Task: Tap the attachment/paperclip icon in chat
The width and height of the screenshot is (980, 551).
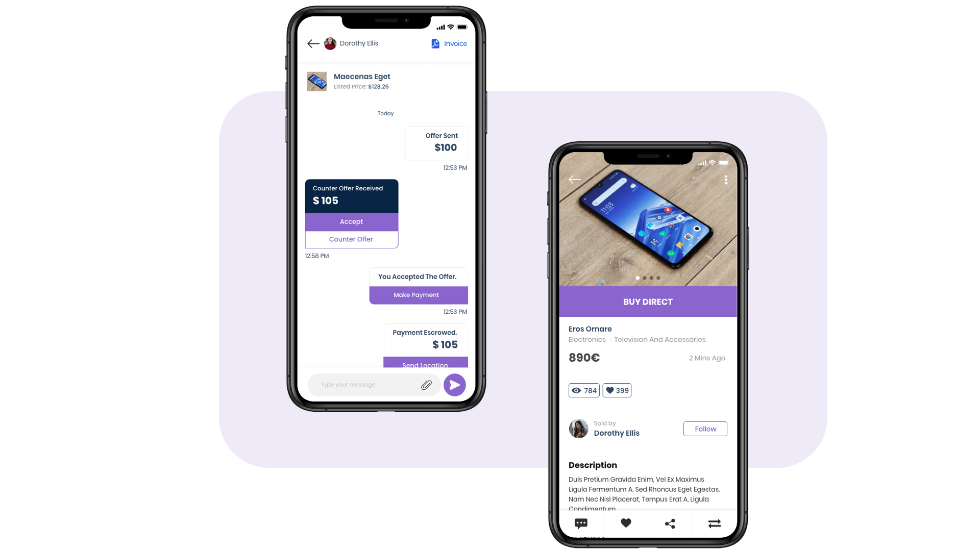Action: (x=427, y=384)
